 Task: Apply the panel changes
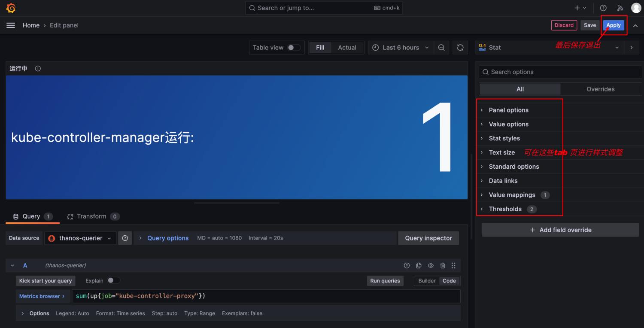(614, 25)
